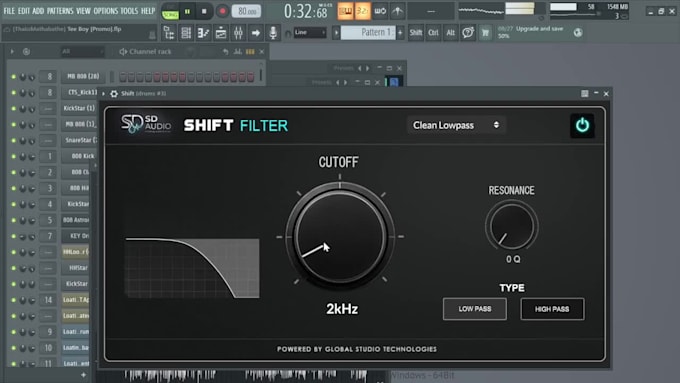Open the PATTERNS menu
680x383 pixels.
click(x=60, y=11)
